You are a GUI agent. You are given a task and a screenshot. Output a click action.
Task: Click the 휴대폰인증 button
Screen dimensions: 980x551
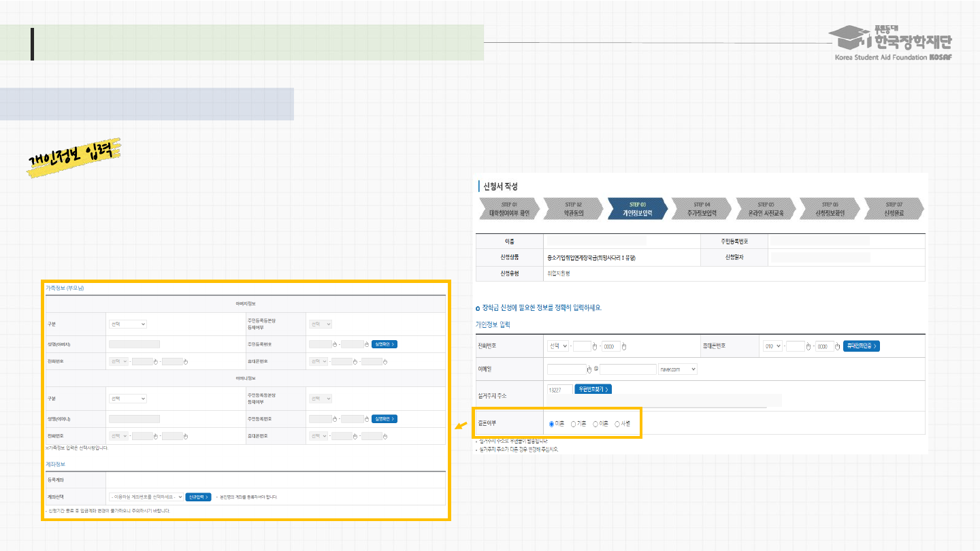861,346
